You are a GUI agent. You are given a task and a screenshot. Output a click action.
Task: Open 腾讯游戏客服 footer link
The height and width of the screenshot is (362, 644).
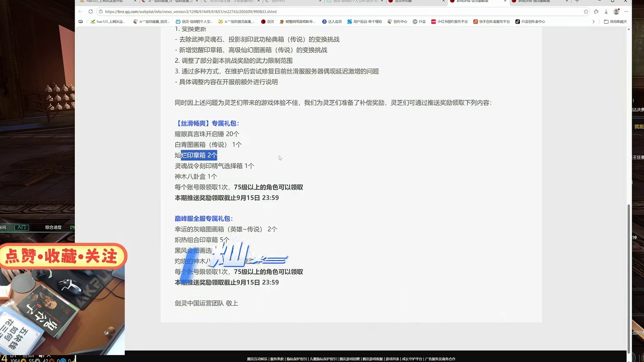point(373,359)
